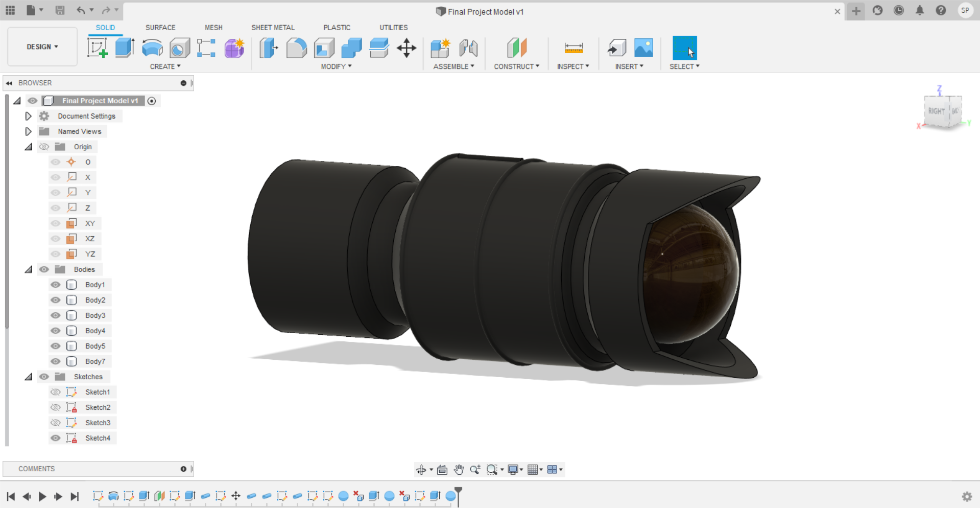Image resolution: width=980 pixels, height=508 pixels.
Task: Open the MODIFY dropdown menu
Action: click(336, 66)
